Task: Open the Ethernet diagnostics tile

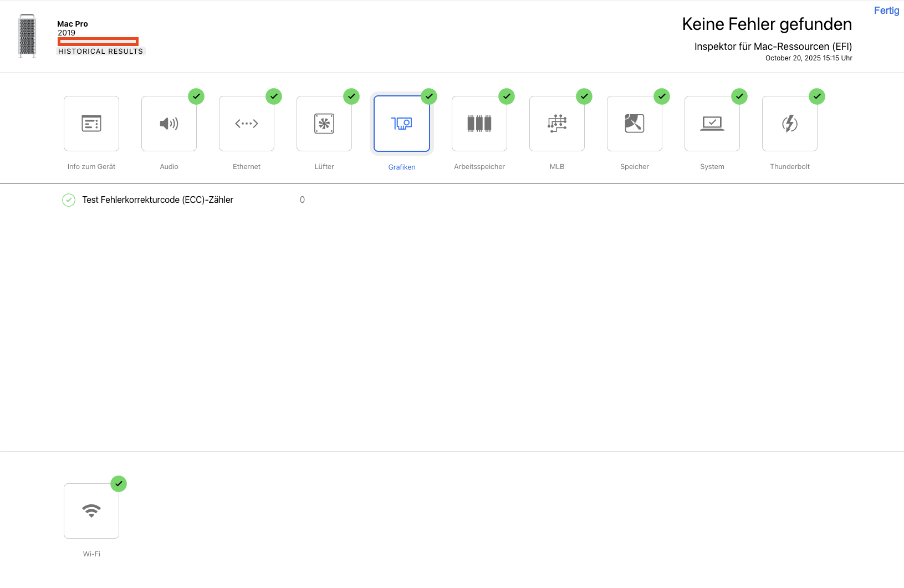Action: 247,124
